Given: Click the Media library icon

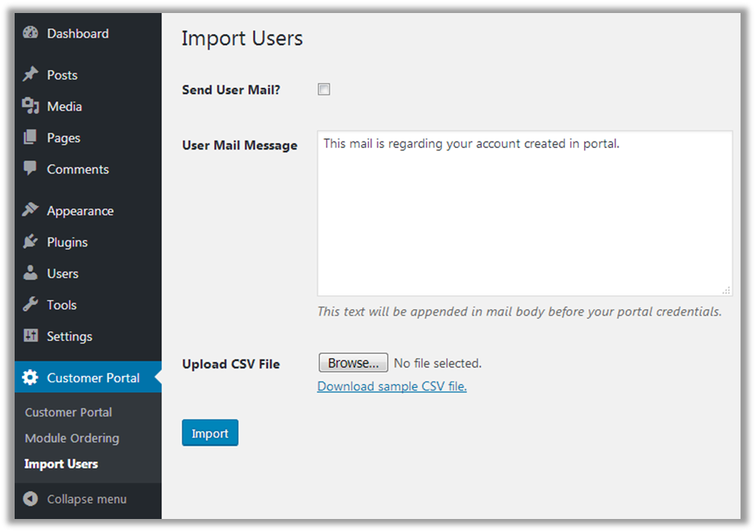Looking at the screenshot, I should tap(31, 107).
